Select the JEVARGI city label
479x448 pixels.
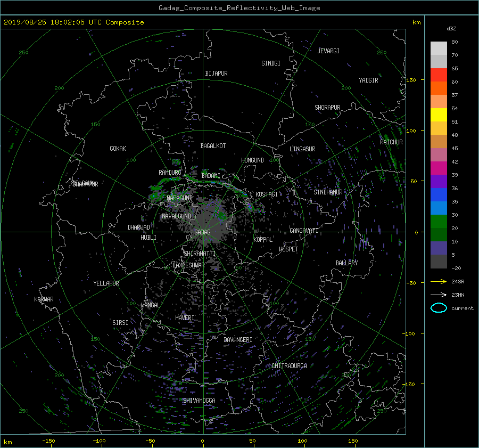tap(328, 51)
